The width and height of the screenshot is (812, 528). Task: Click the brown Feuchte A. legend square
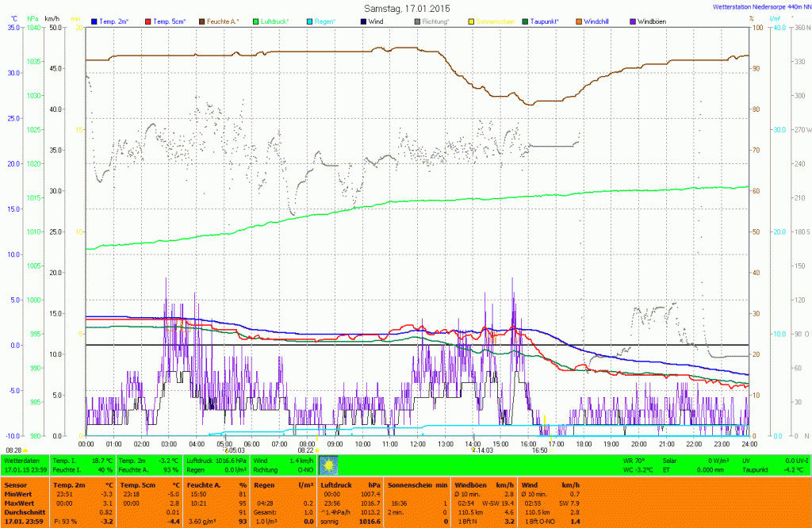pos(201,21)
